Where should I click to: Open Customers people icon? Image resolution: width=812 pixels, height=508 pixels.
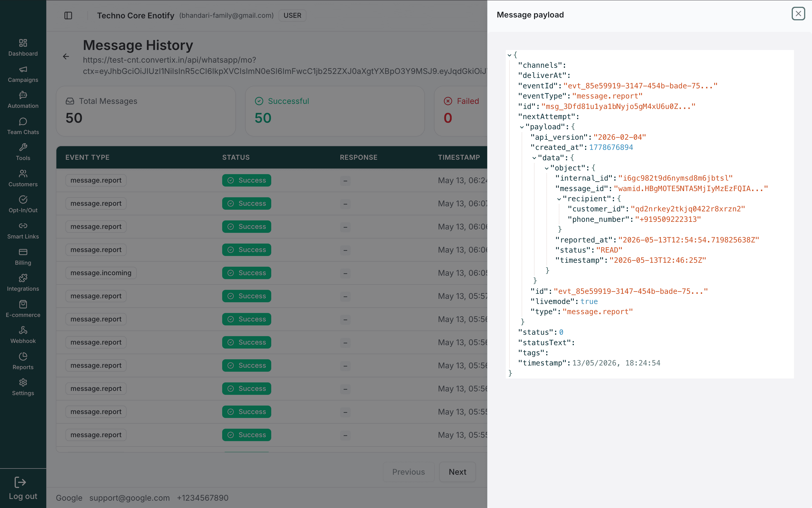[x=23, y=173]
